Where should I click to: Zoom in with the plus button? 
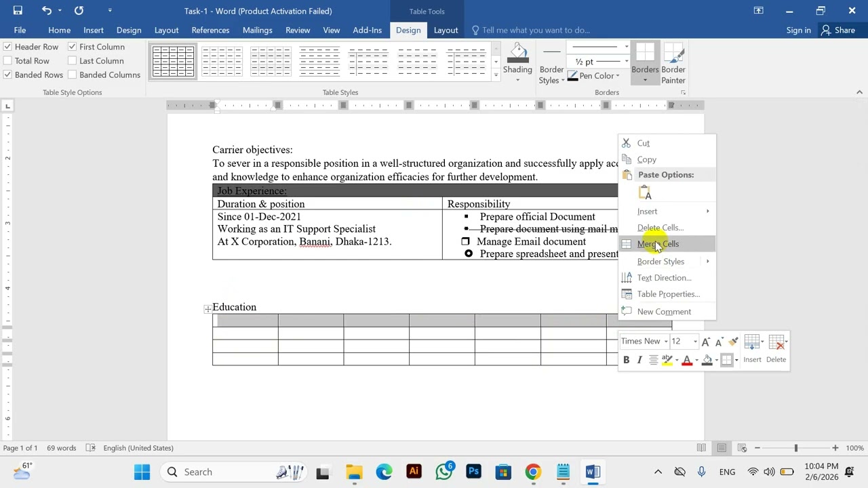tap(835, 448)
